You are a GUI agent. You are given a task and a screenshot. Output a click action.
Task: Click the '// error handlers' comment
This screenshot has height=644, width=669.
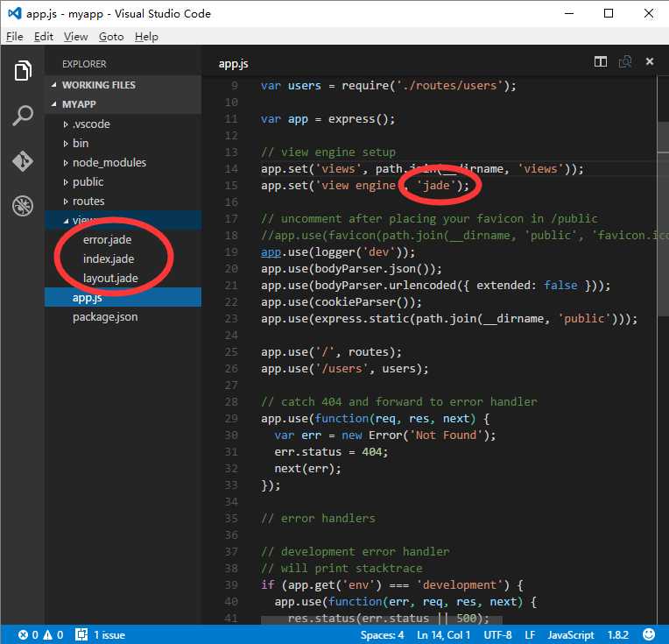click(318, 519)
